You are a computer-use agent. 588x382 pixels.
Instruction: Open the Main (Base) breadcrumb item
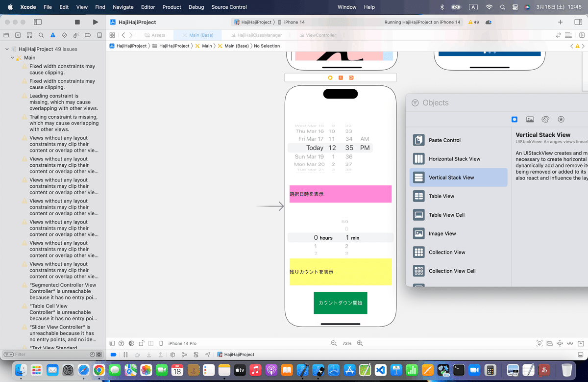coord(234,46)
